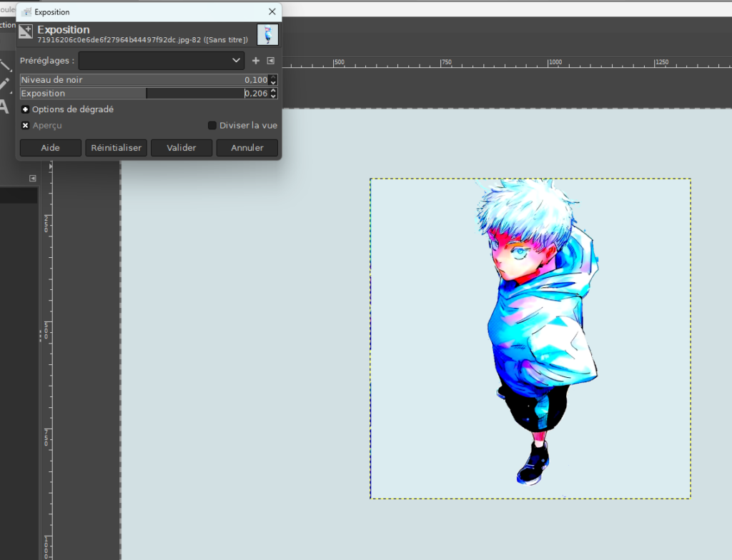Screen dimensions: 732x560
Task: Click Valider to apply exposure
Action: pos(182,148)
